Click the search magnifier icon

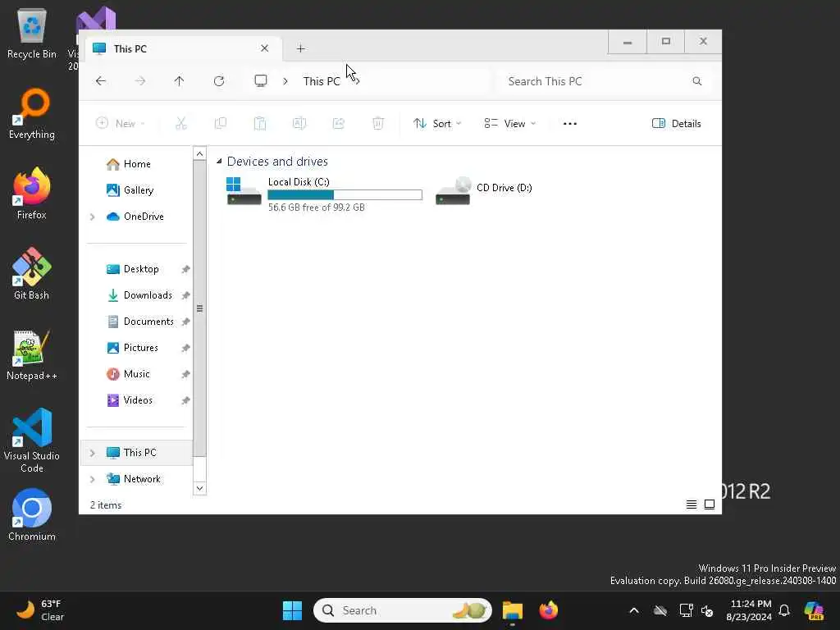point(697,81)
